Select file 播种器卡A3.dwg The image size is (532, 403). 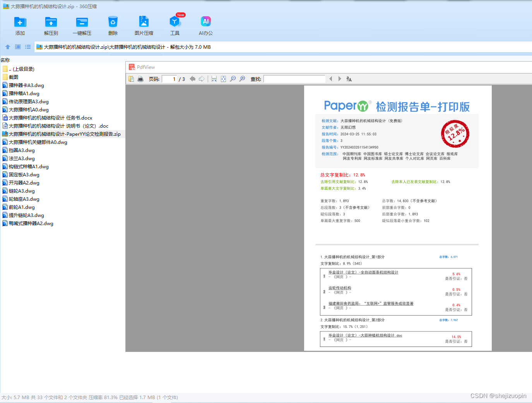(23, 85)
